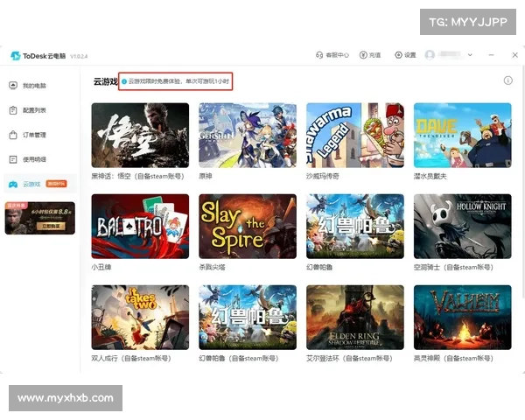Click the info icon beside cloud games header

507,80
